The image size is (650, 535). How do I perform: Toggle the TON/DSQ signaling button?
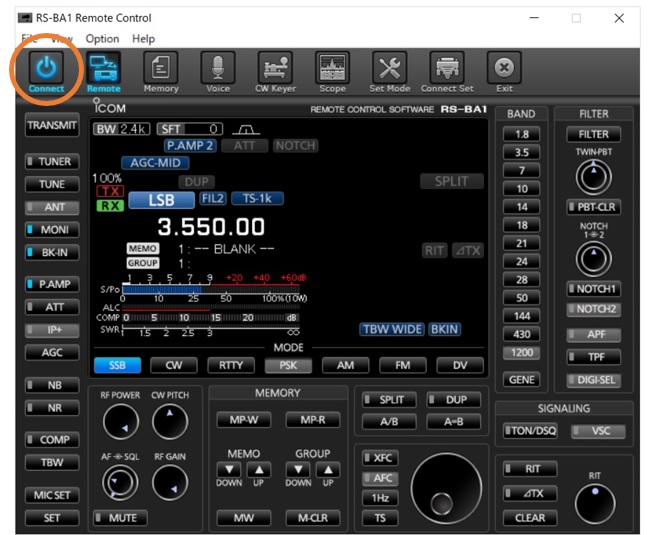[x=530, y=431]
